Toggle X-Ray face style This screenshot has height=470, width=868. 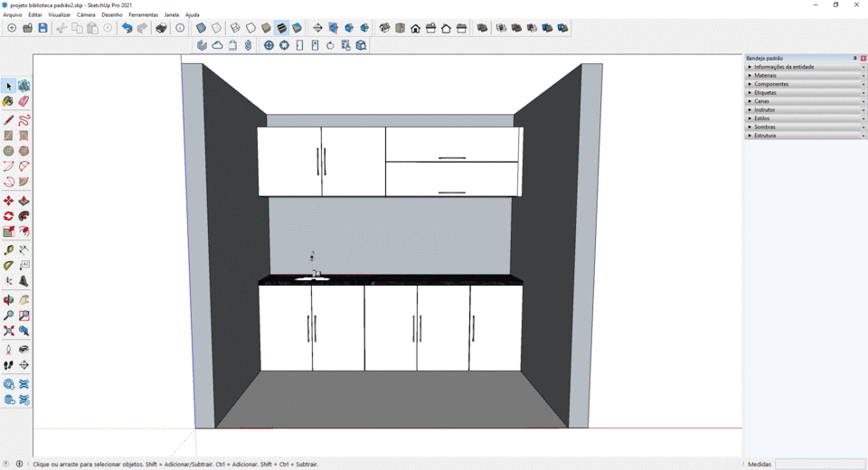point(201,28)
